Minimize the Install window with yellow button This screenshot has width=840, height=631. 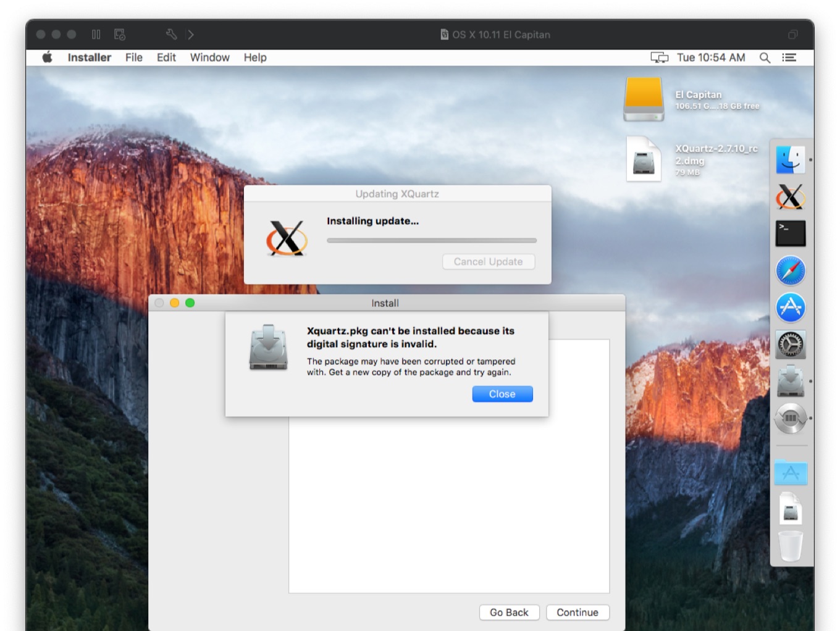(174, 303)
